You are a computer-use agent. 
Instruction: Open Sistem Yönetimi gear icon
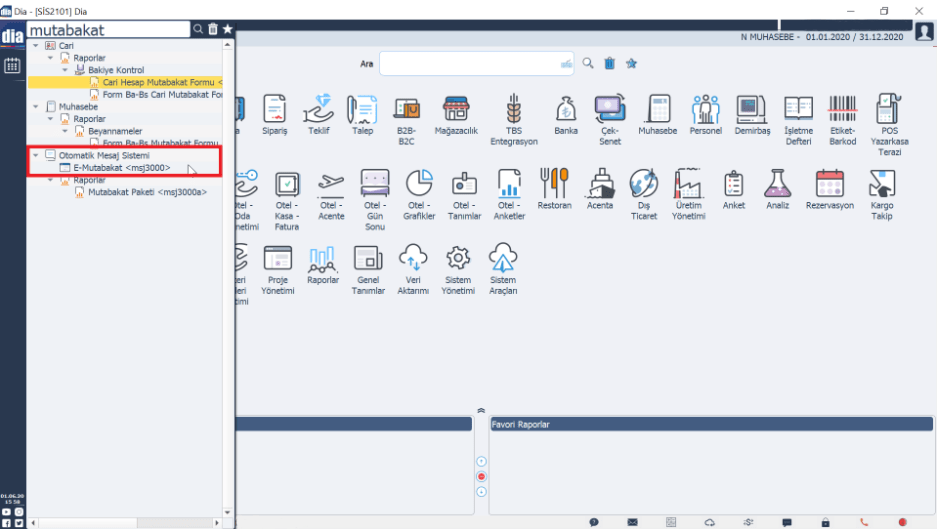click(458, 260)
